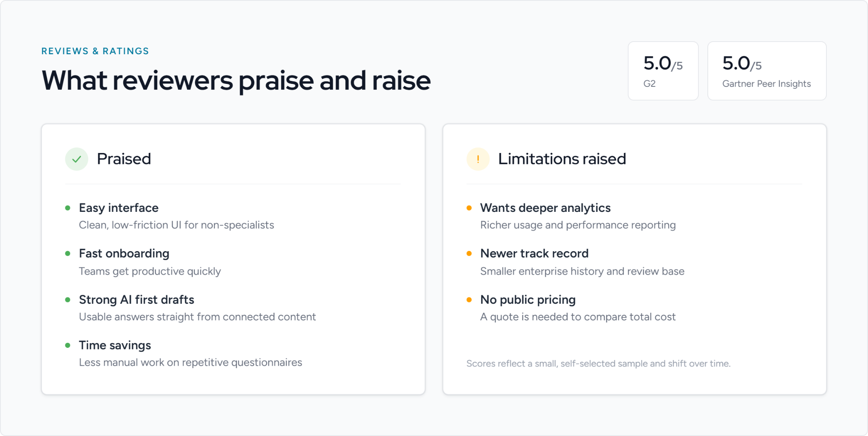
Task: Click the Praised card heading
Action: [x=124, y=159]
